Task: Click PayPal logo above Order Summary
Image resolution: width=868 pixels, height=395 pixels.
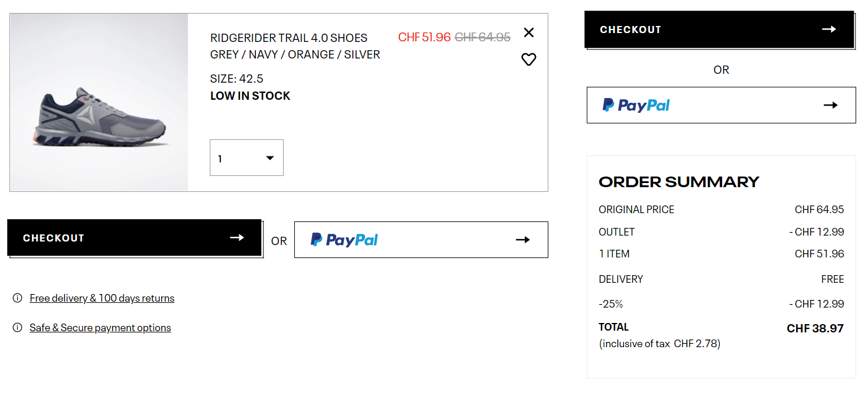Action: [x=636, y=105]
